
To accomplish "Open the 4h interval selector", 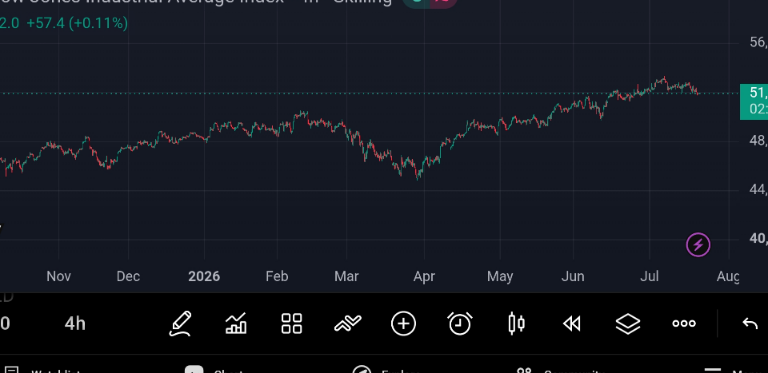I will 75,324.
